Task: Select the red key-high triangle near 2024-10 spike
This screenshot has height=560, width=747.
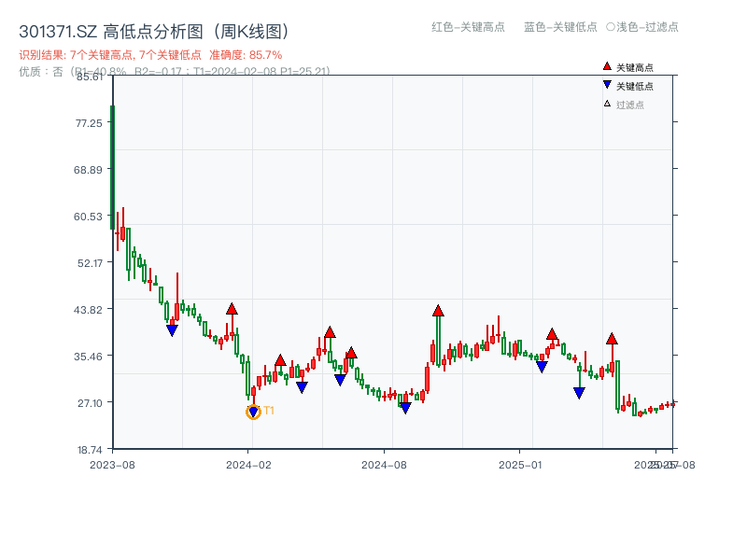Action: 436,311
